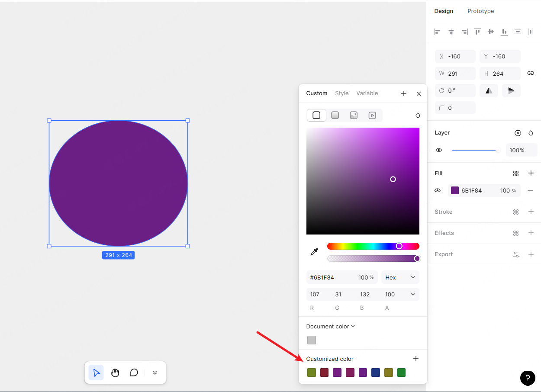The width and height of the screenshot is (541, 392).
Task: Open layer variable mode hexagon icon
Action: tap(518, 133)
